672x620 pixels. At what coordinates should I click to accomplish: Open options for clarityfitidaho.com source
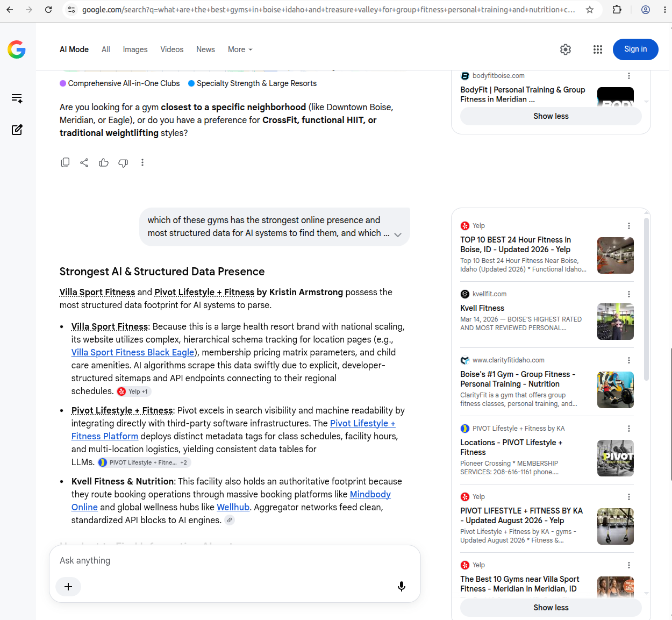[629, 360]
